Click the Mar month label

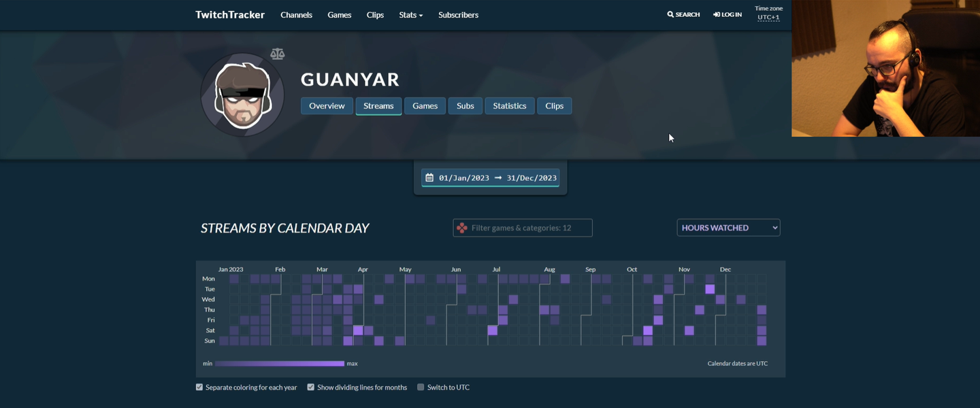click(322, 269)
